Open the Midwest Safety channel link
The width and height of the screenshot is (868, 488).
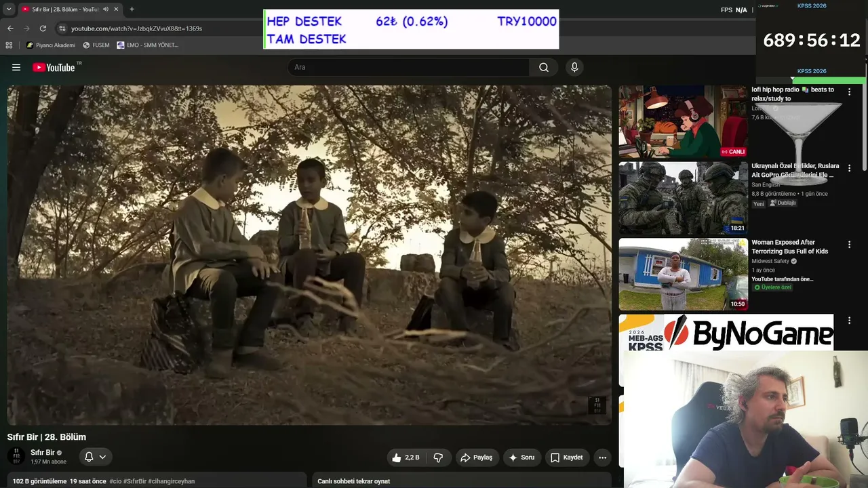[x=770, y=261]
